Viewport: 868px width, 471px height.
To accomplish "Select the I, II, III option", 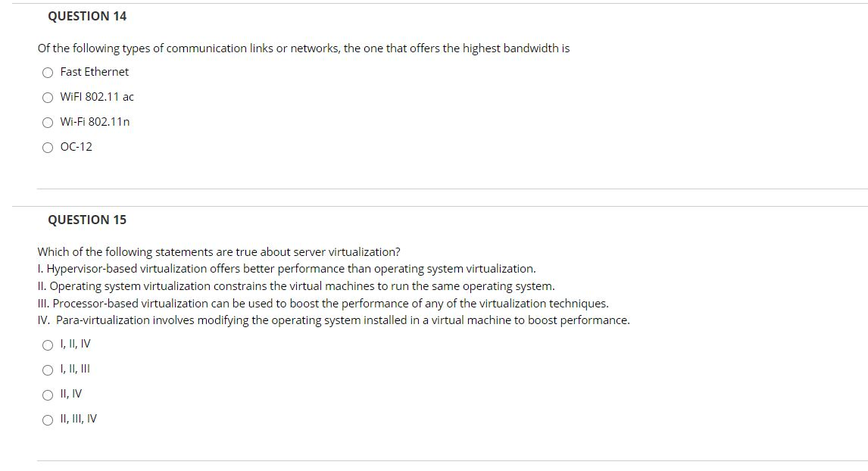I will [48, 370].
